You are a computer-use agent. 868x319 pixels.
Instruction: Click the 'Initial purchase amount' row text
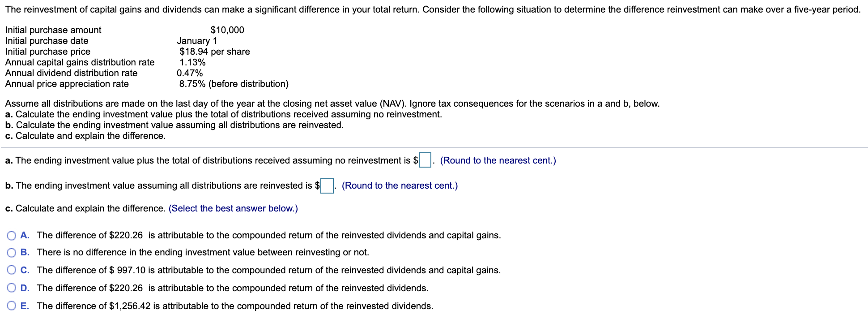53,30
